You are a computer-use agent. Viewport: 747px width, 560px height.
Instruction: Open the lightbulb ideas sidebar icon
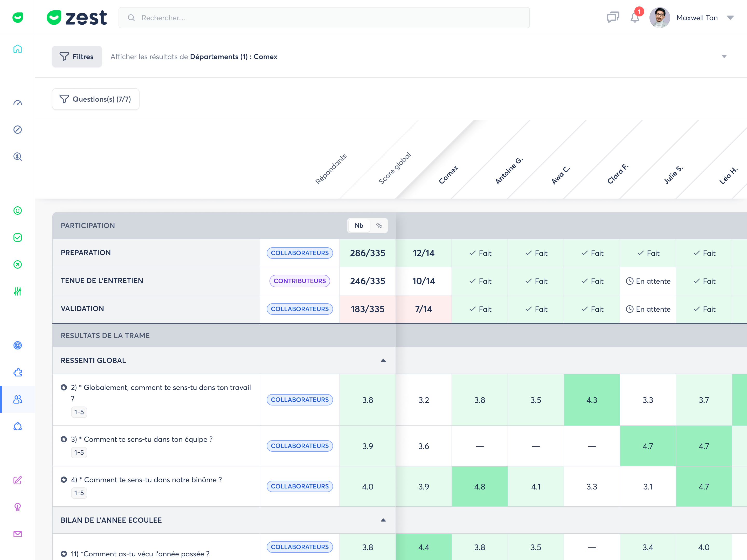point(18,507)
